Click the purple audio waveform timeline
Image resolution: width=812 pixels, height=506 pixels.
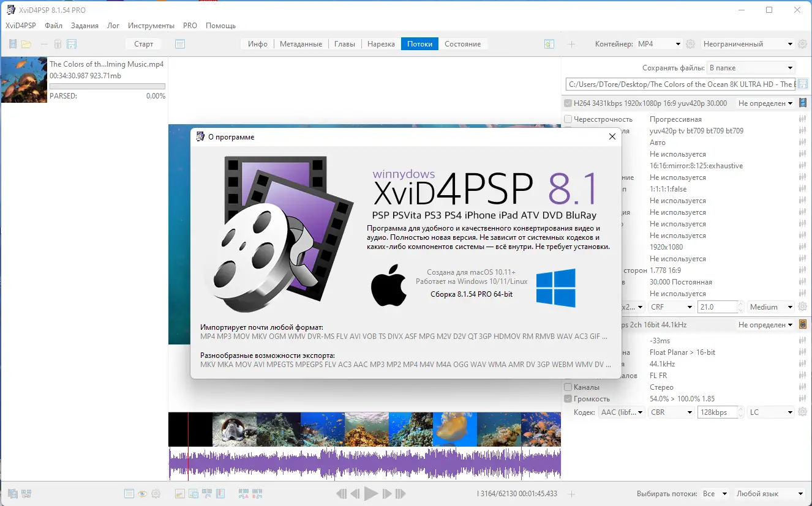pos(364,464)
